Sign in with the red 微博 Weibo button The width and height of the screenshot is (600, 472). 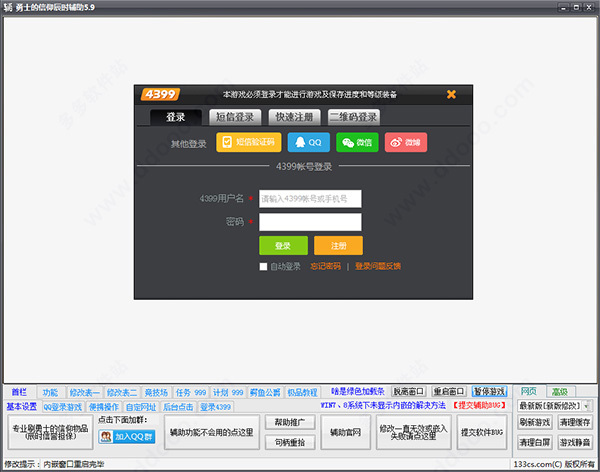click(406, 142)
